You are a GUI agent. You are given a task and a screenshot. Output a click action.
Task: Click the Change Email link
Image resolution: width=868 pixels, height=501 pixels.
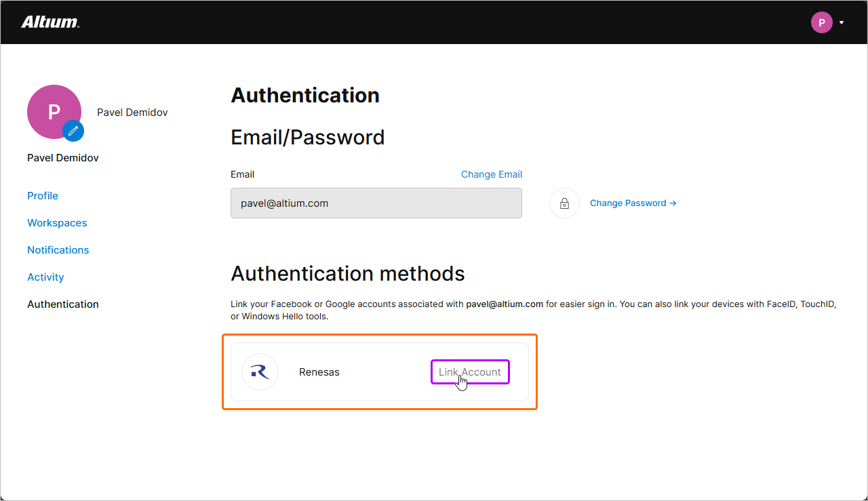(x=492, y=174)
